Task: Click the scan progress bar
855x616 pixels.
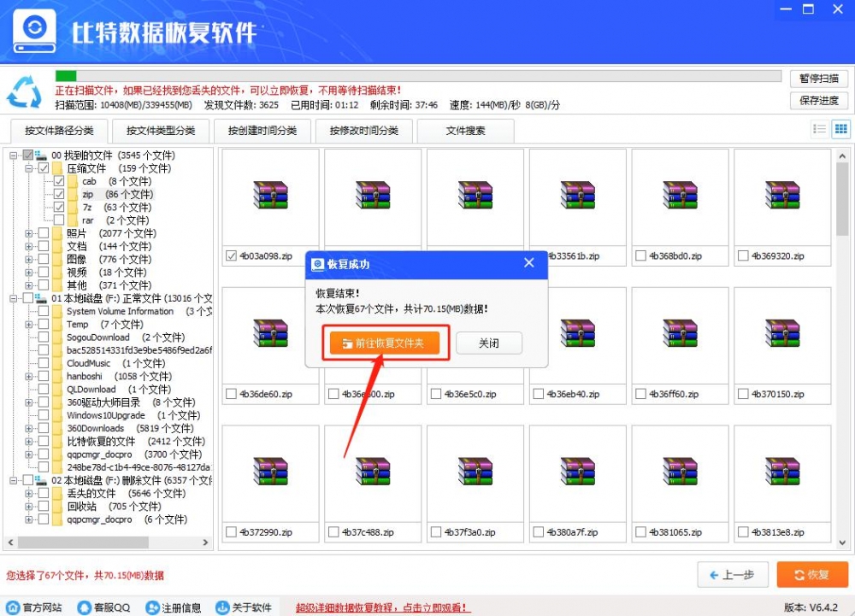Action: pyautogui.click(x=418, y=76)
